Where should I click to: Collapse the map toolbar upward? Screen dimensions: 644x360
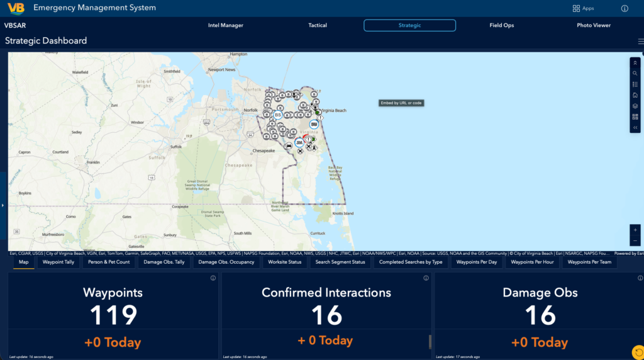tap(635, 63)
